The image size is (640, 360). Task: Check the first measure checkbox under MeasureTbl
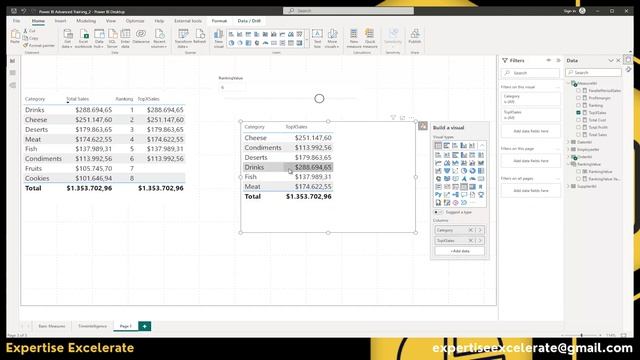click(x=578, y=91)
